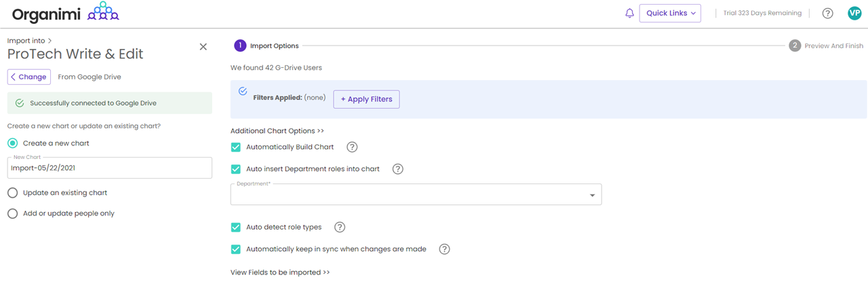Open the Department dropdown
The height and width of the screenshot is (288, 868).
416,195
